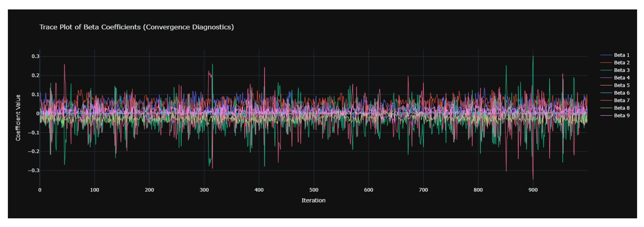Hide Beta 8 from the chart

[621, 108]
